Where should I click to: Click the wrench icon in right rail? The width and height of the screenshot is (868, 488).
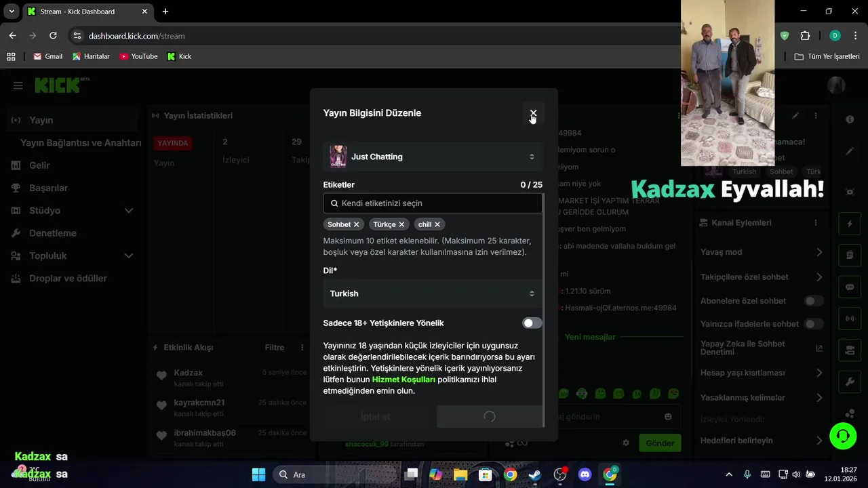850,382
